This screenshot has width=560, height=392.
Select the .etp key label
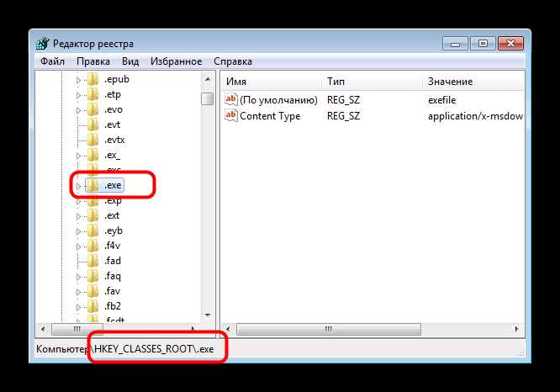coord(113,94)
